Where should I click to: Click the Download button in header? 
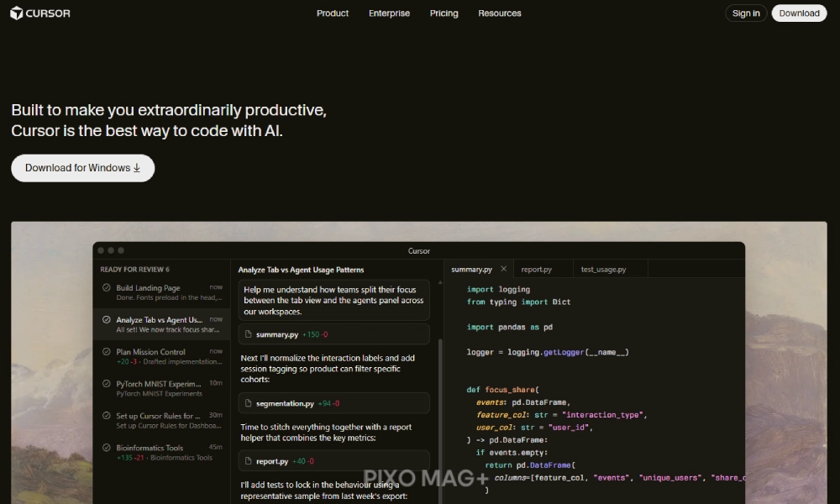click(x=799, y=13)
